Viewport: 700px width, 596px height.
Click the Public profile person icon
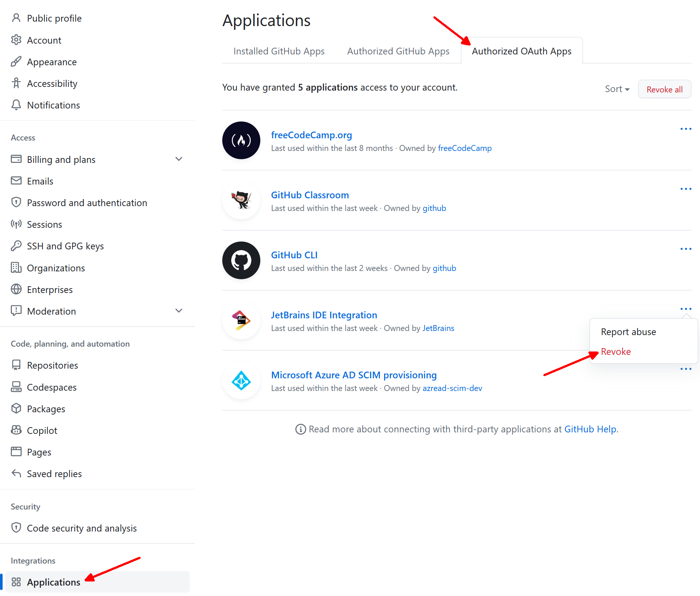pyautogui.click(x=16, y=18)
